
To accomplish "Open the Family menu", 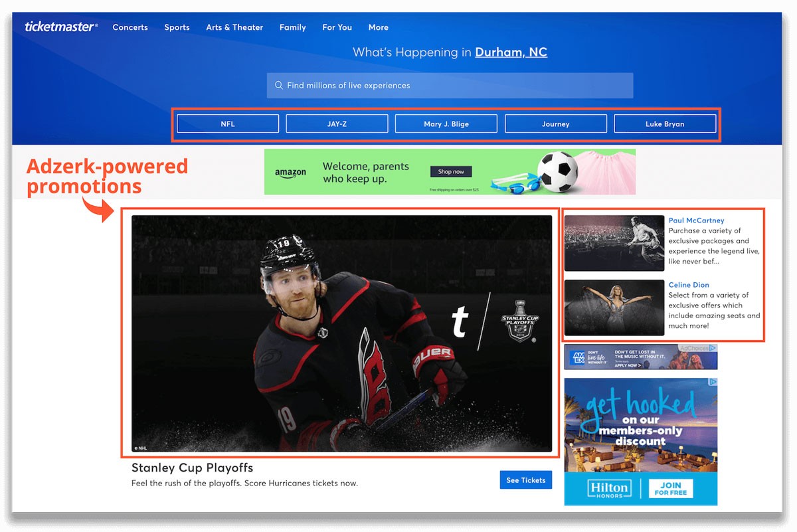I will 292,27.
